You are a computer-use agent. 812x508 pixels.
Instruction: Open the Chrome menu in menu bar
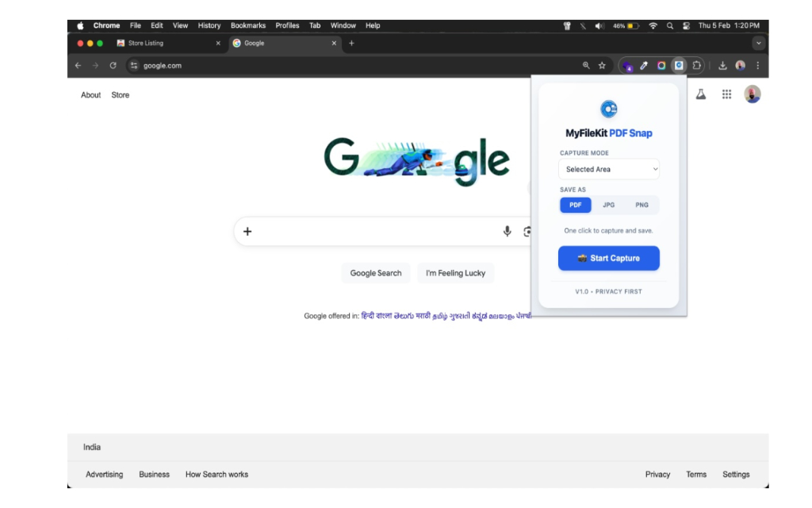point(106,25)
